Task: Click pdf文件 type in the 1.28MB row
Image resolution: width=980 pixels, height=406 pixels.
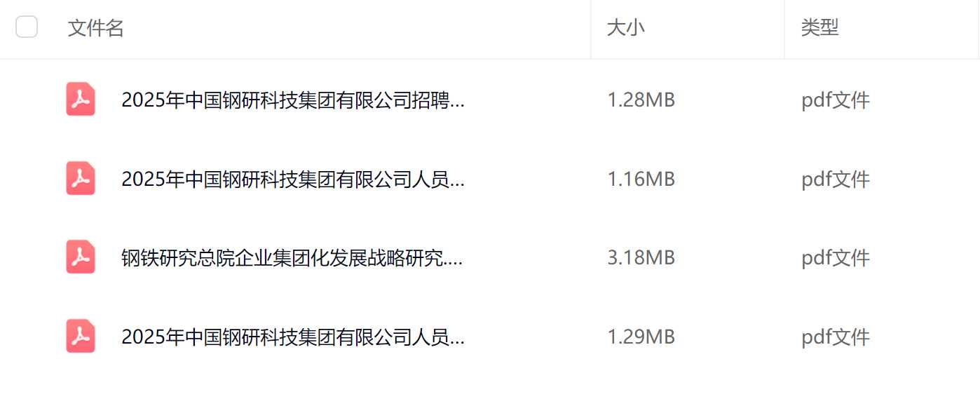Action: point(836,101)
